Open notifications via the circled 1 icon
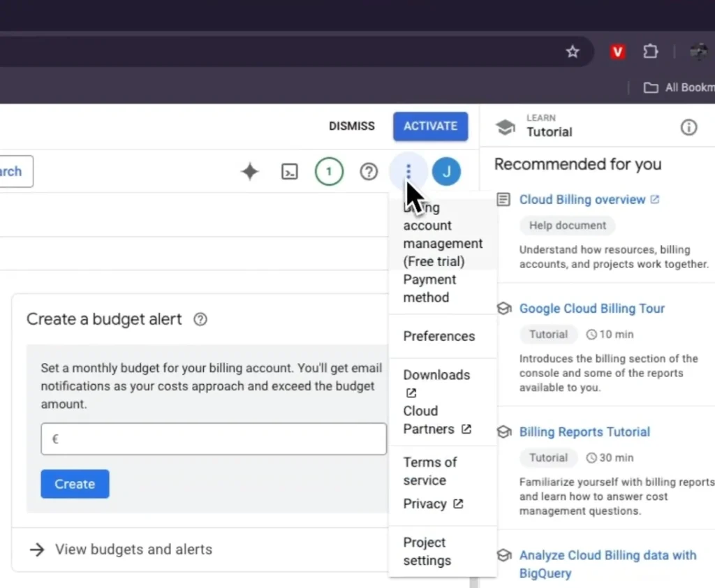 pos(329,171)
